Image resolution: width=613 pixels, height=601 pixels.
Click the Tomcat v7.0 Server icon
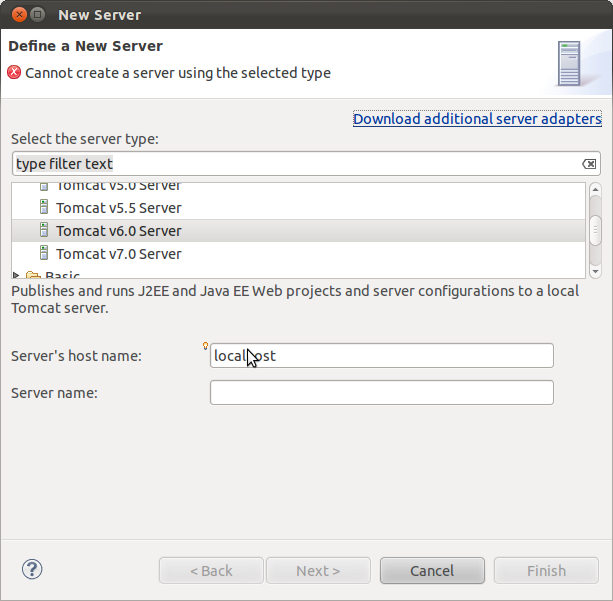coord(44,253)
